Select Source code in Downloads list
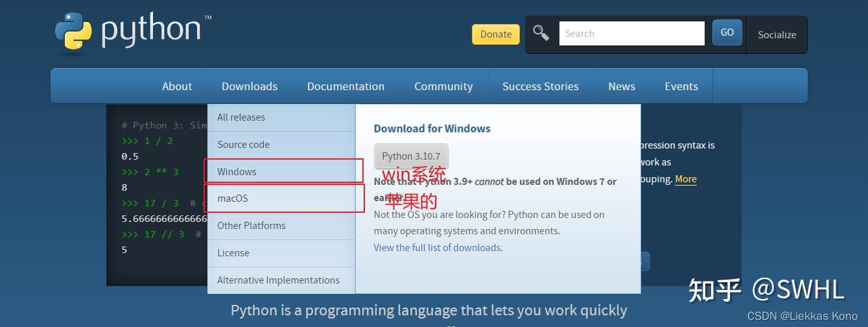 click(x=243, y=145)
